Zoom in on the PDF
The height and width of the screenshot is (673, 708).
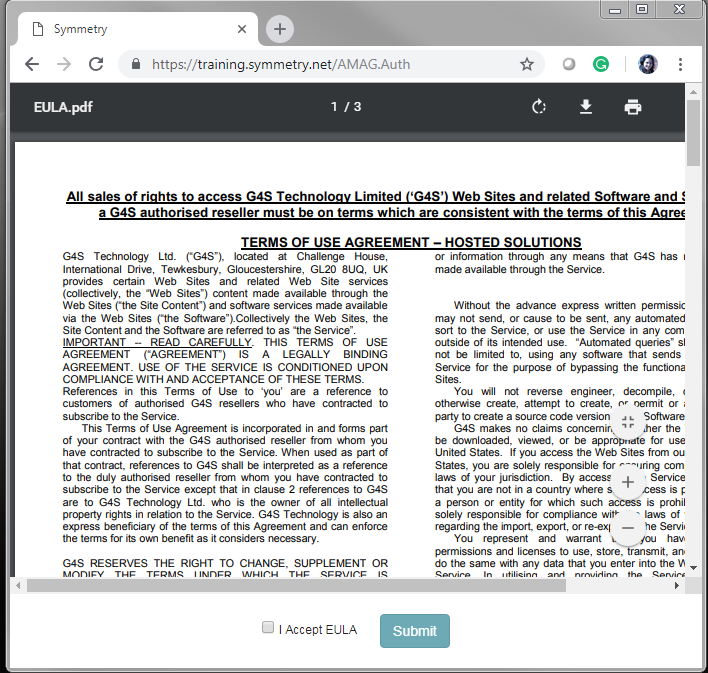pos(628,482)
